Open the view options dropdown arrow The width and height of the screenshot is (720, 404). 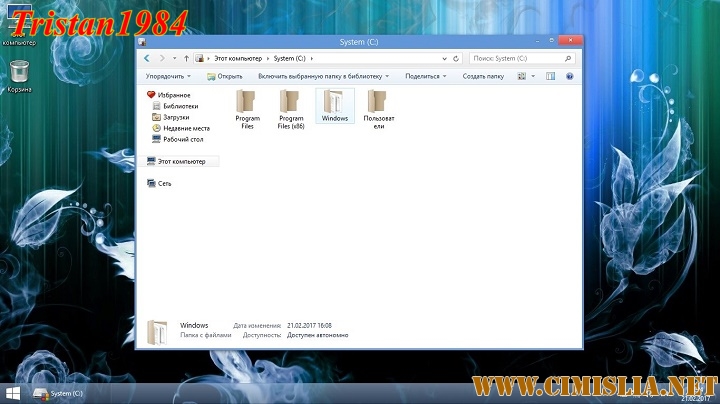[x=533, y=76]
